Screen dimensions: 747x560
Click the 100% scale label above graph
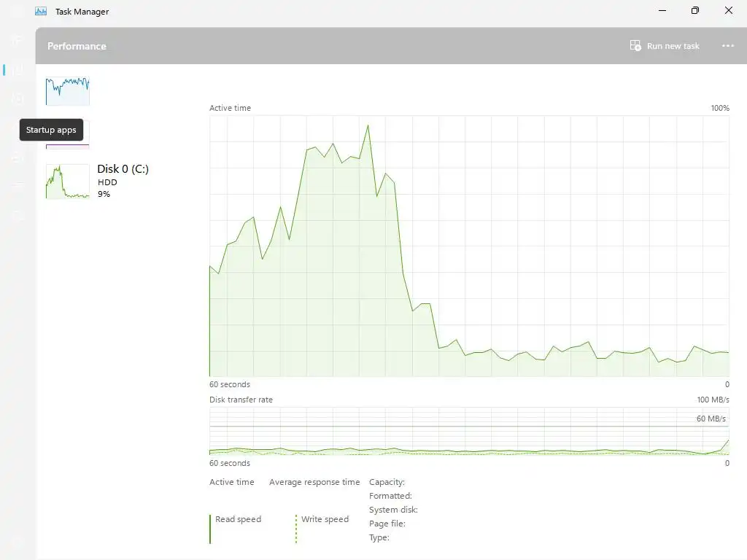tap(720, 108)
